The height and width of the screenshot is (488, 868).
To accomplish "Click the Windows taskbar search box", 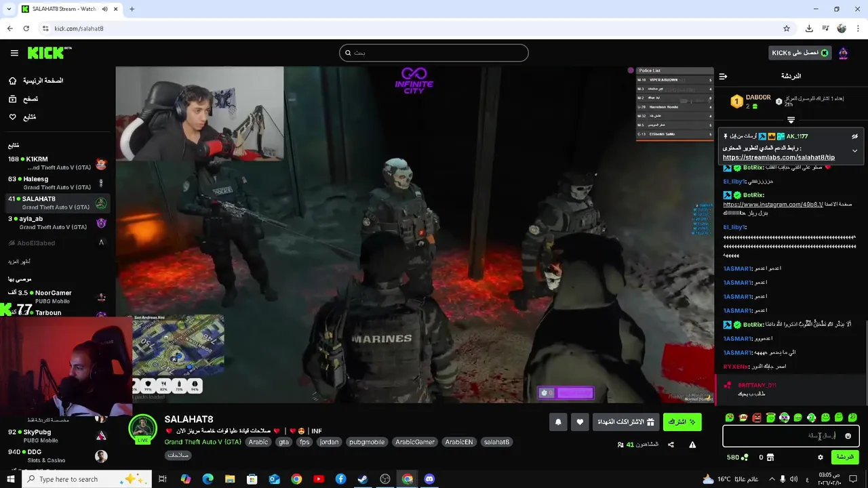I will [88, 479].
